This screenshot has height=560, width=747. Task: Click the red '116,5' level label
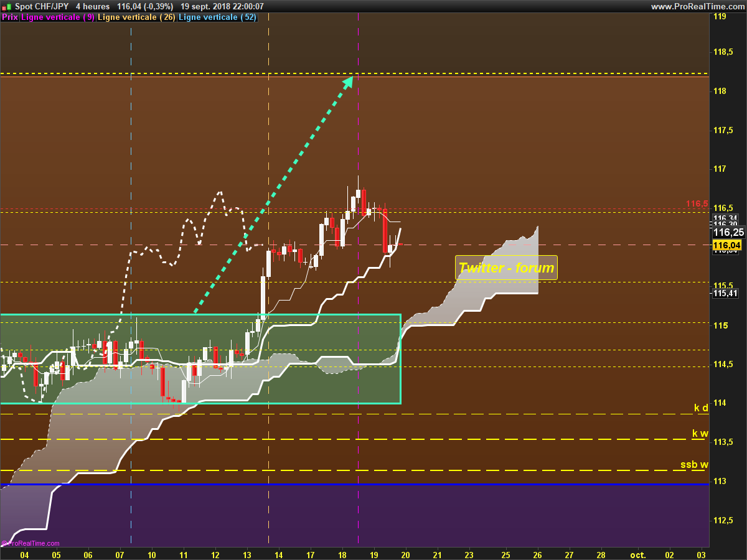tap(697, 204)
